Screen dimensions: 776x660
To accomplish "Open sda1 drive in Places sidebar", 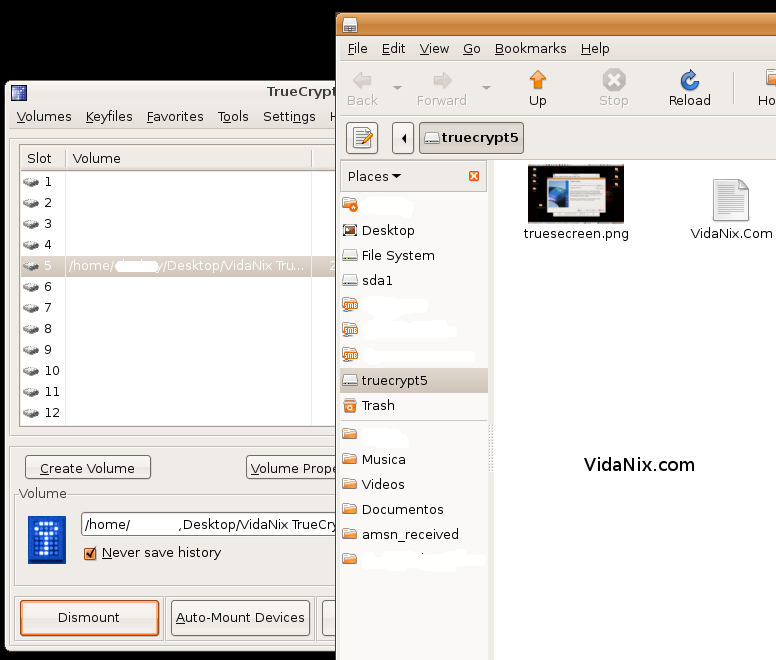I will tap(414, 281).
